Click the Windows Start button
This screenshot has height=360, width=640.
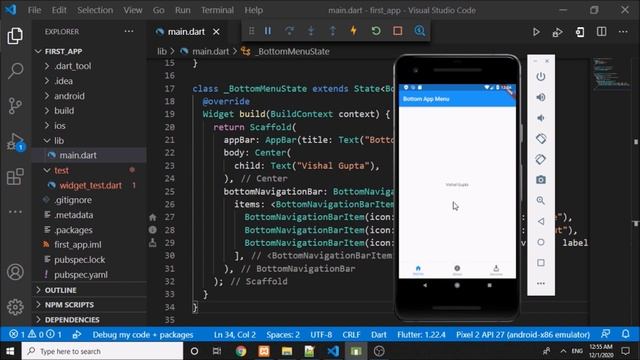coord(10,351)
